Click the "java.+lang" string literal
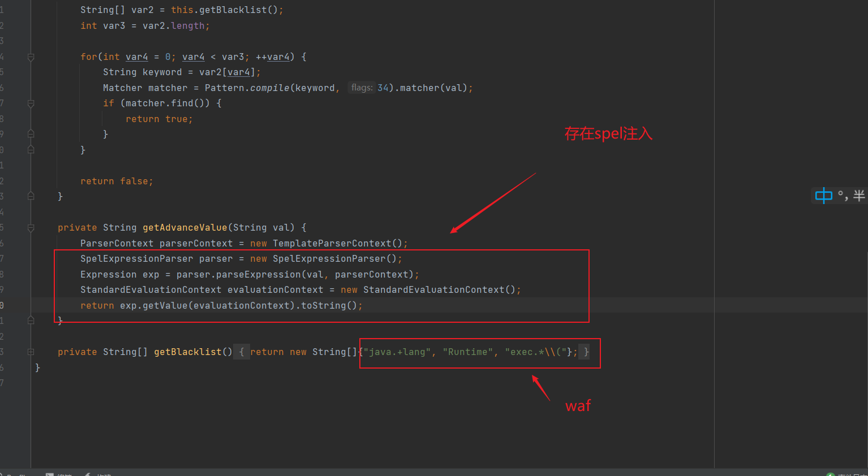Screen dimensions: 868x476 (x=397, y=352)
